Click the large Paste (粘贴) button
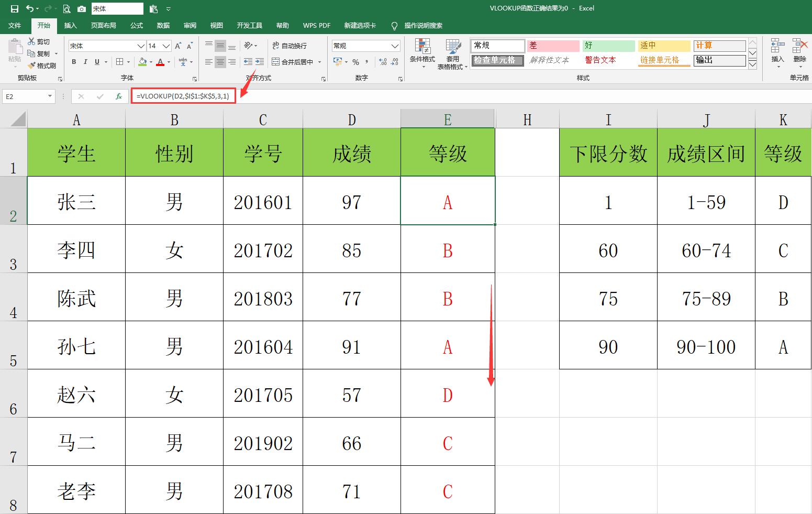Image resolution: width=812 pixels, height=514 pixels. [x=15, y=53]
